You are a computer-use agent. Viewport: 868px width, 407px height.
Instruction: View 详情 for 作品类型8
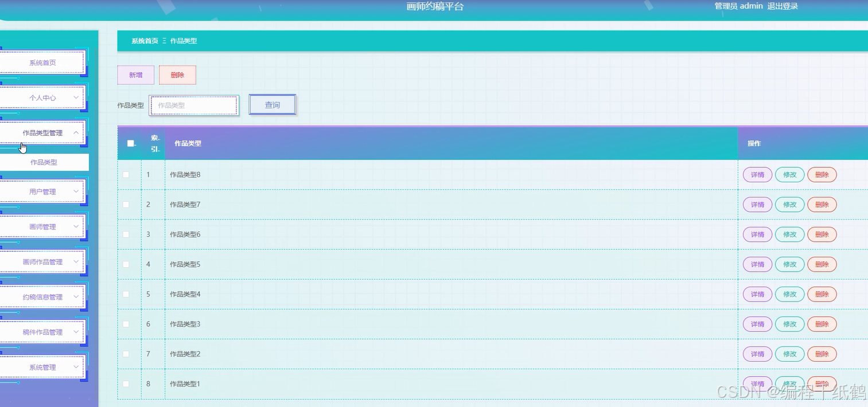tap(757, 175)
